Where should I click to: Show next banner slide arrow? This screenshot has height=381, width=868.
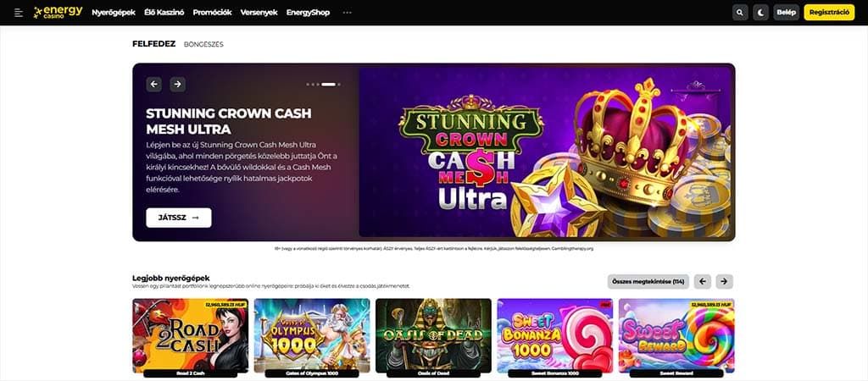click(x=178, y=84)
